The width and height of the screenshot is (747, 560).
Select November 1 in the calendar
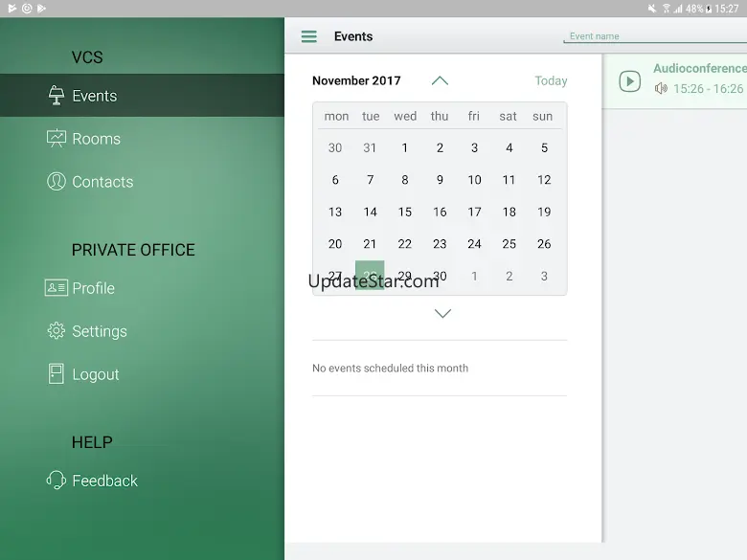pos(405,147)
